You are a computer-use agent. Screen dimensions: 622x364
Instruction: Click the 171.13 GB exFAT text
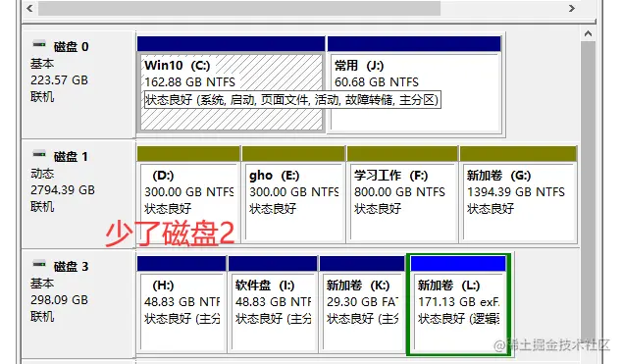tap(458, 302)
